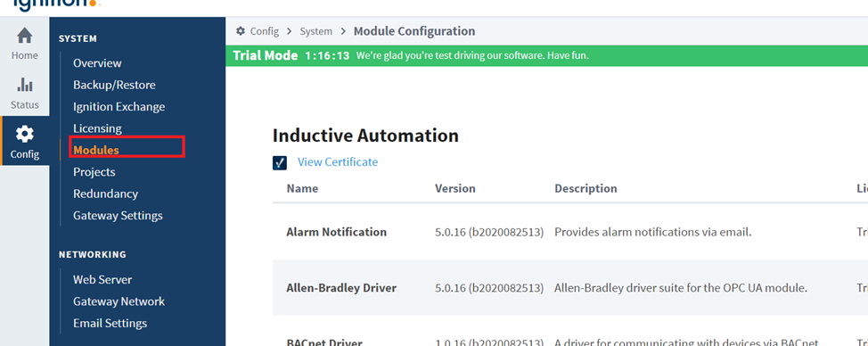Screen dimensions: 868x346
Task: Click the SYSTEM section header
Action: coord(78,38)
